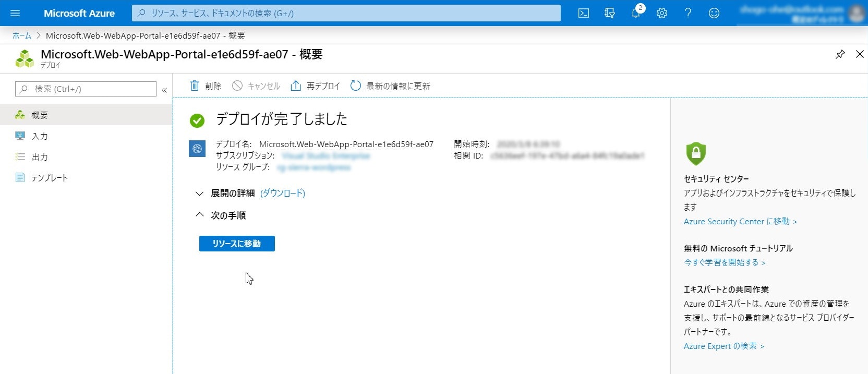Click the deployment name value text
868x374 pixels.
[346, 144]
